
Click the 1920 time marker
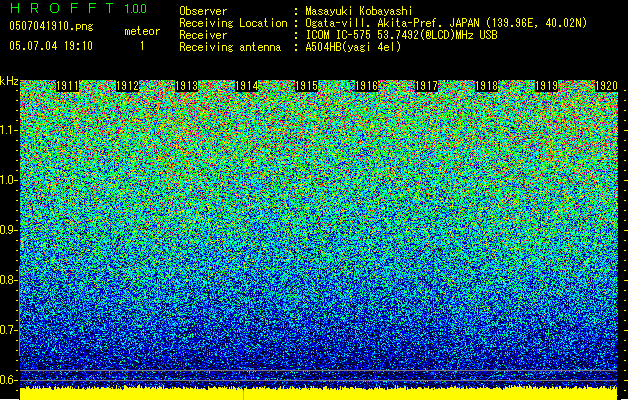click(x=606, y=86)
